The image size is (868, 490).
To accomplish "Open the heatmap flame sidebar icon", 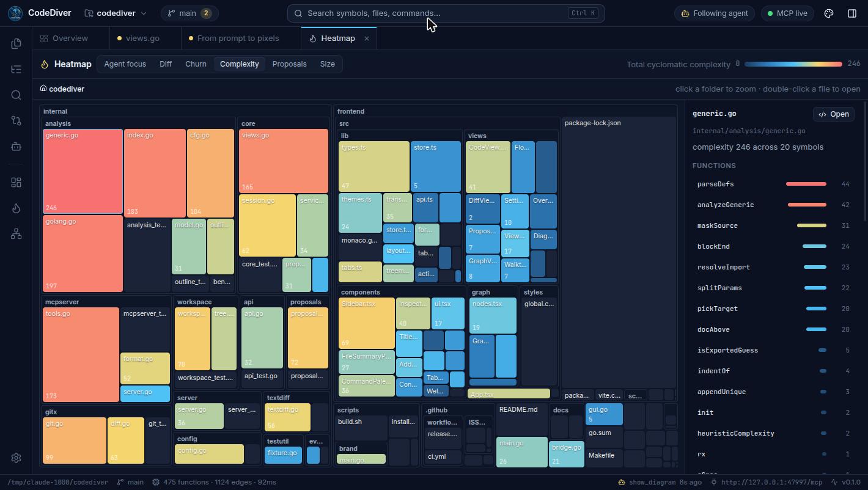I will [17, 208].
